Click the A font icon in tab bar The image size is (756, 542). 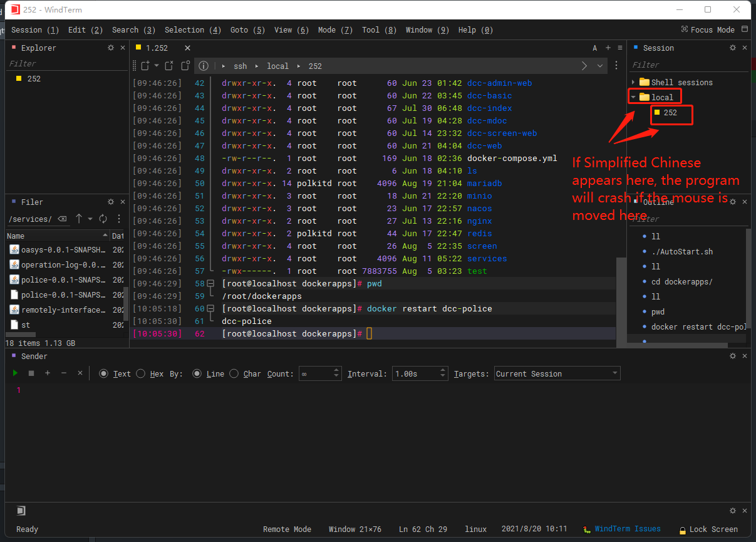(595, 48)
